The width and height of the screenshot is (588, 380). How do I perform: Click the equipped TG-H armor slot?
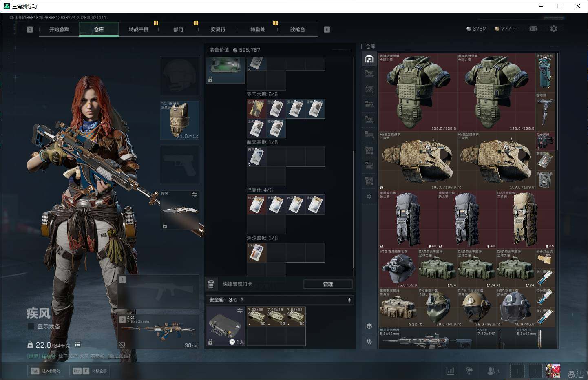pos(179,120)
